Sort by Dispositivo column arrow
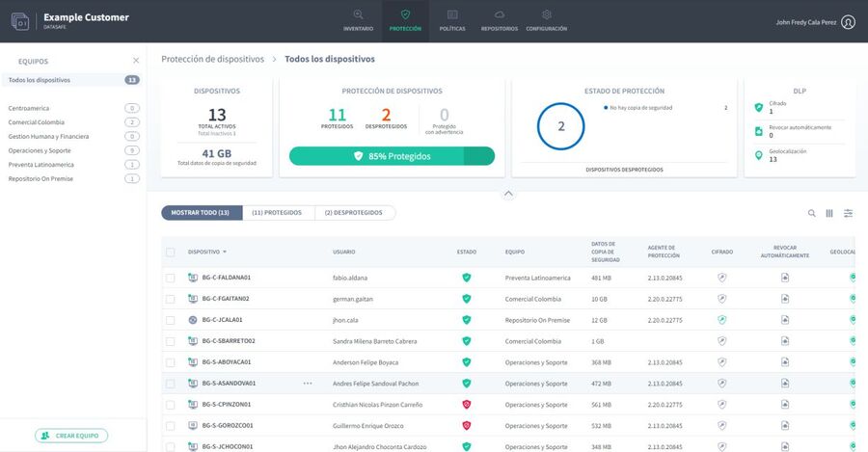This screenshot has height=452, width=868. (x=225, y=252)
